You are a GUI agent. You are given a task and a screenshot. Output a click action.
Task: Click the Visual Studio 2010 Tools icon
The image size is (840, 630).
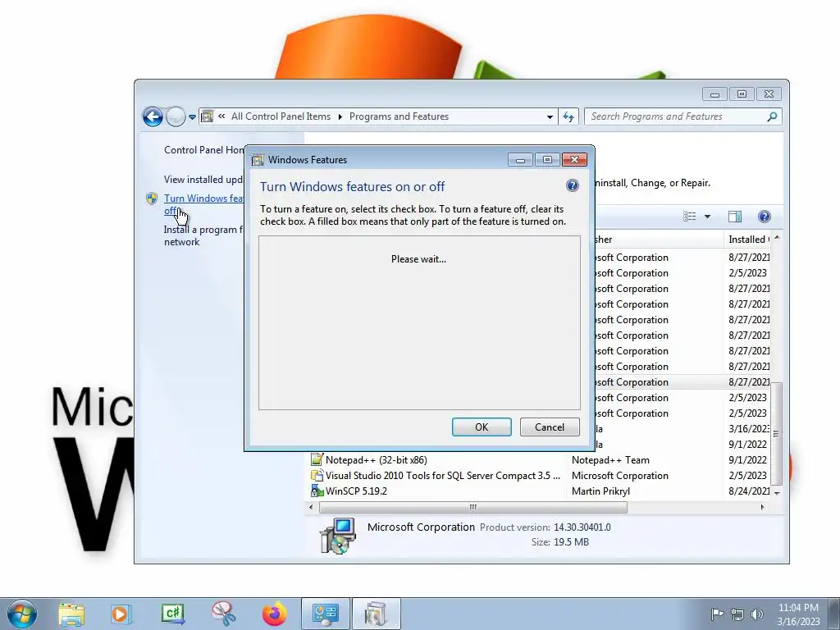317,475
